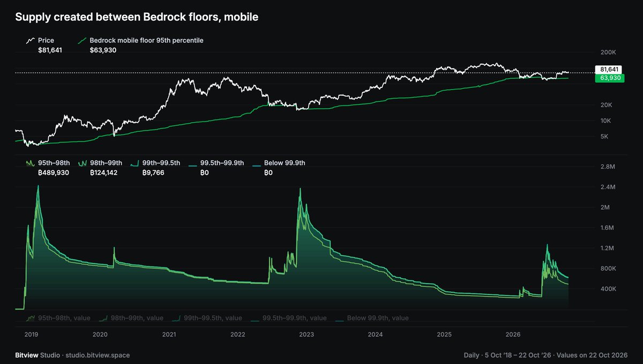Click the ₿0 value under 99.5th–99.9th
The height and width of the screenshot is (364, 643).
204,172
